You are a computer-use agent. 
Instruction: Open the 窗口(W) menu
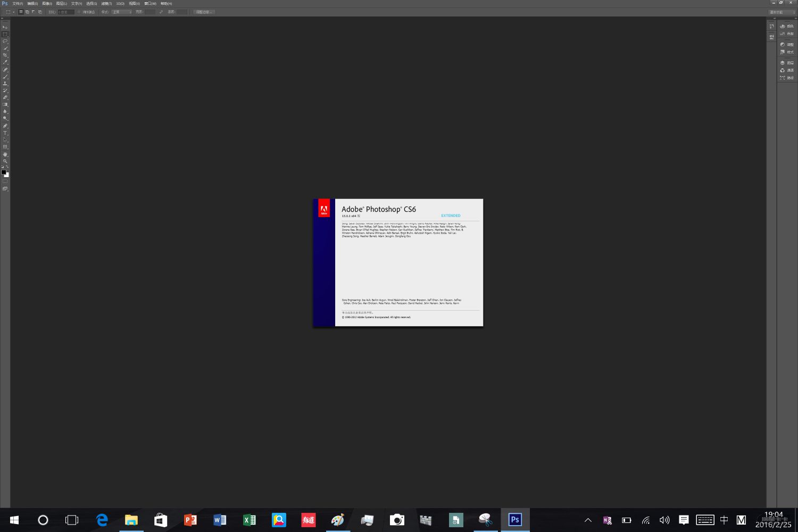coord(151,4)
